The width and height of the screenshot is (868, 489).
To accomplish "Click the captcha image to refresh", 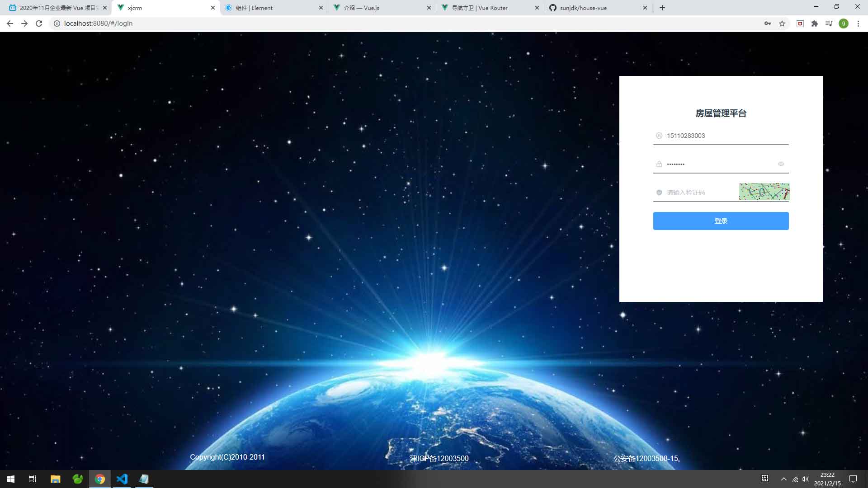I will point(764,192).
